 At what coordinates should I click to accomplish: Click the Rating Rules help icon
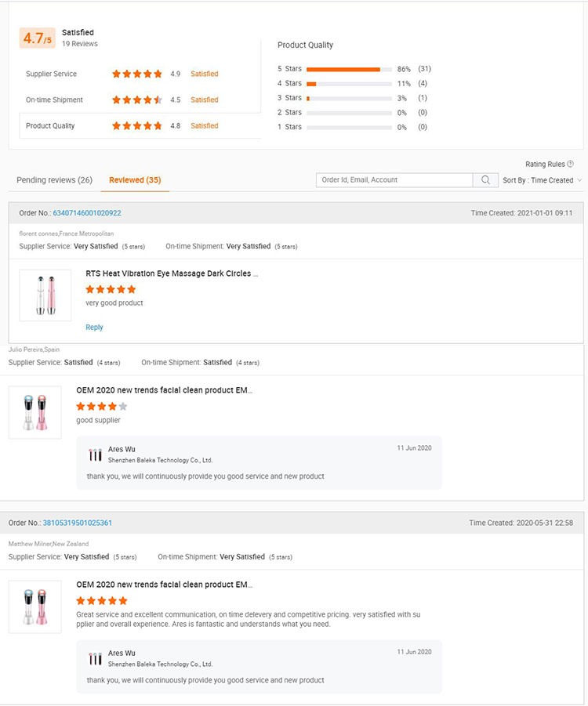(x=570, y=165)
